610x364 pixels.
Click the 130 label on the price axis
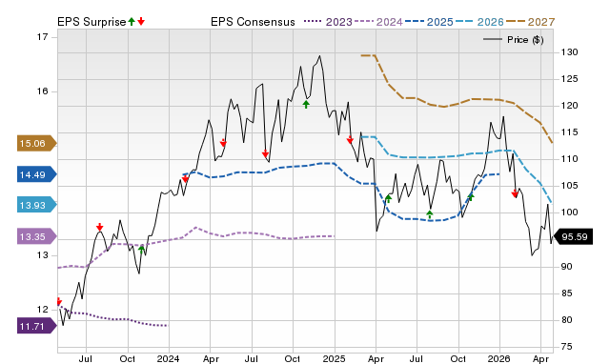coord(569,52)
